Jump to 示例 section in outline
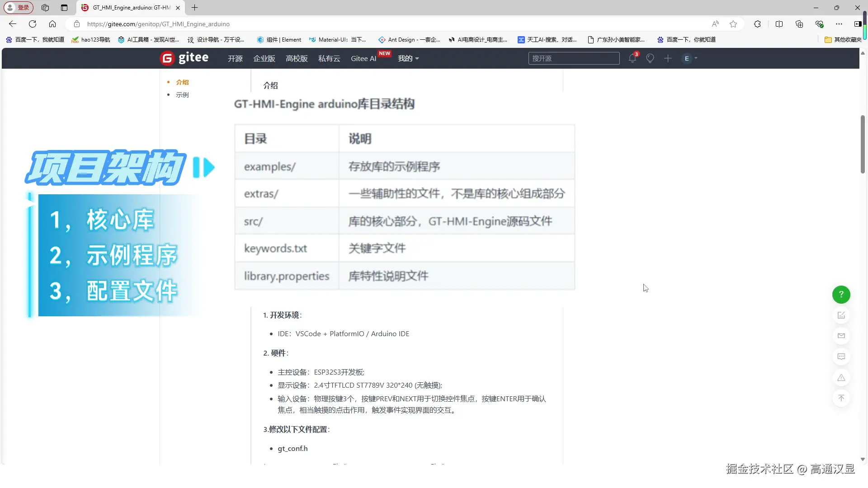This screenshot has width=868, height=488. (182, 95)
